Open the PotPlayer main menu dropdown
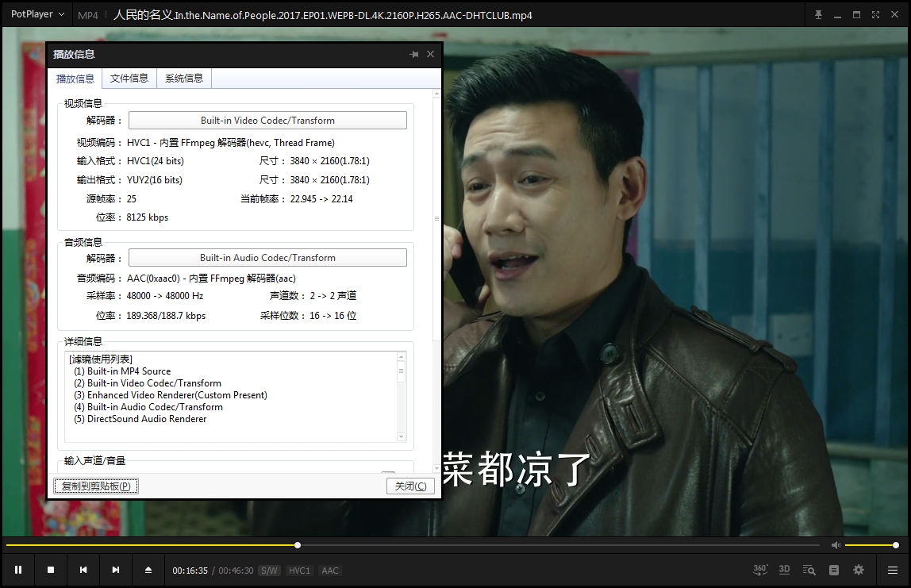911x588 pixels. pyautogui.click(x=38, y=14)
